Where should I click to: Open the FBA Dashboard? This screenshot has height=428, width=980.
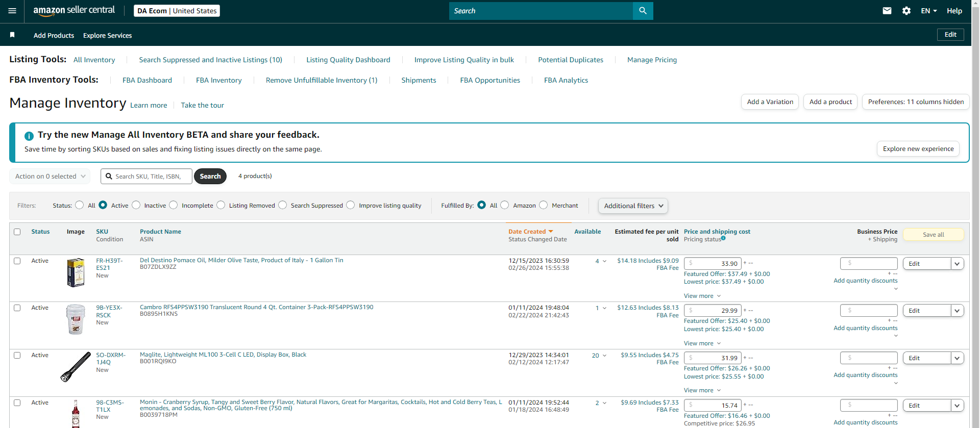(147, 80)
